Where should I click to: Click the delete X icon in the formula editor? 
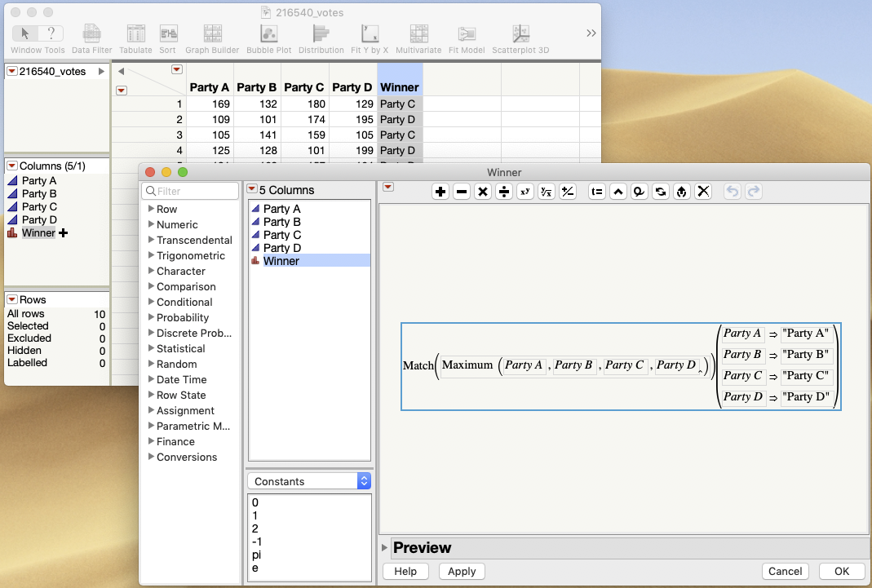coord(703,191)
